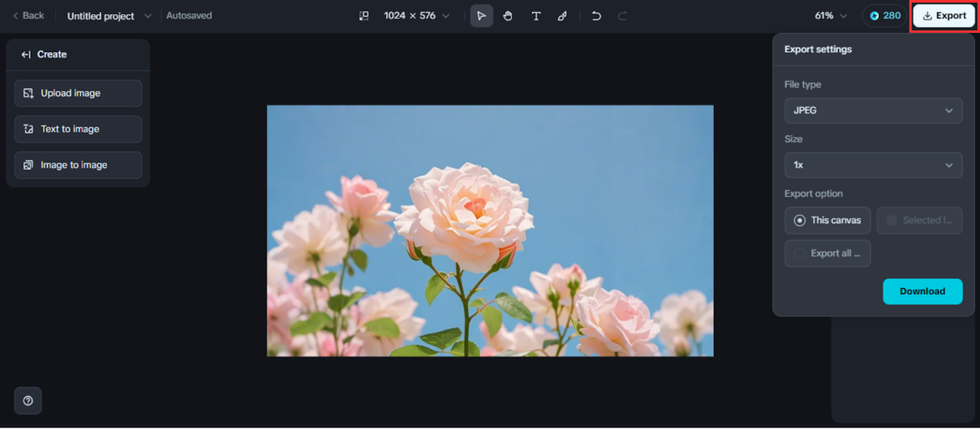Click the Autosaved status text
Image resolution: width=980 pixels, height=429 pixels.
(189, 15)
